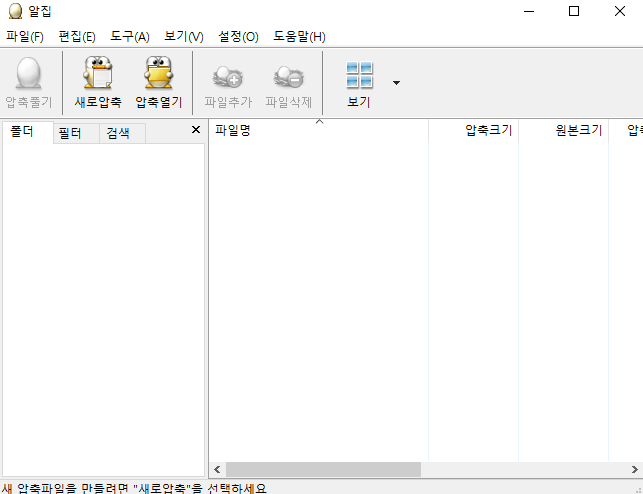Viewport: 643px width, 494px height.
Task: Sort by the 원본크기 column header
Action: pyautogui.click(x=563, y=131)
